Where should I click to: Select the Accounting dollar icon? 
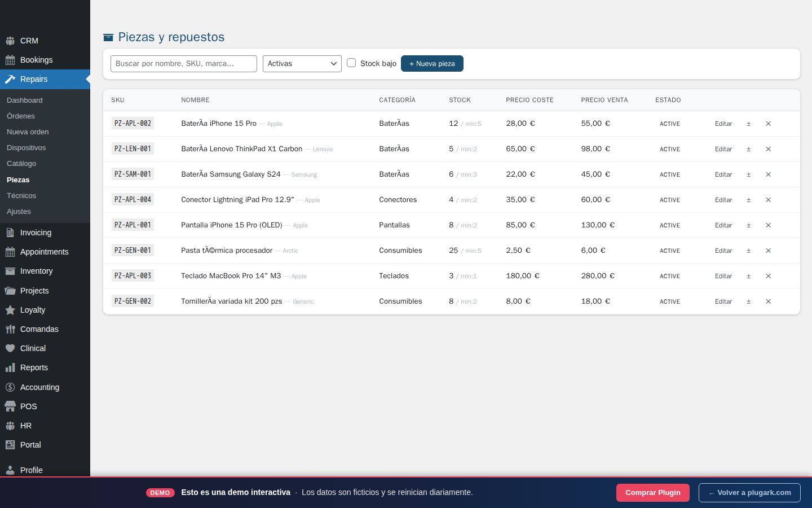point(10,387)
